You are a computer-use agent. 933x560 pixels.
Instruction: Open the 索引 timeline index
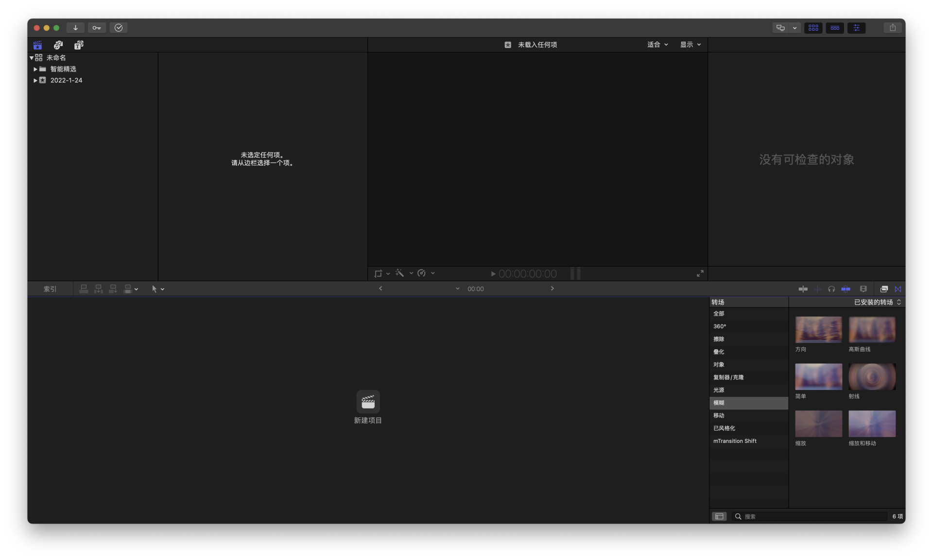click(x=50, y=289)
